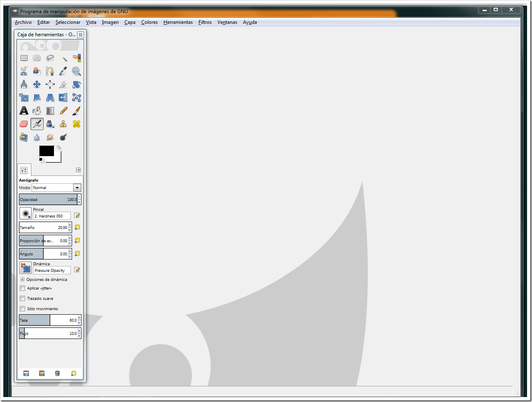Select the Blend gradient tool

(50, 111)
